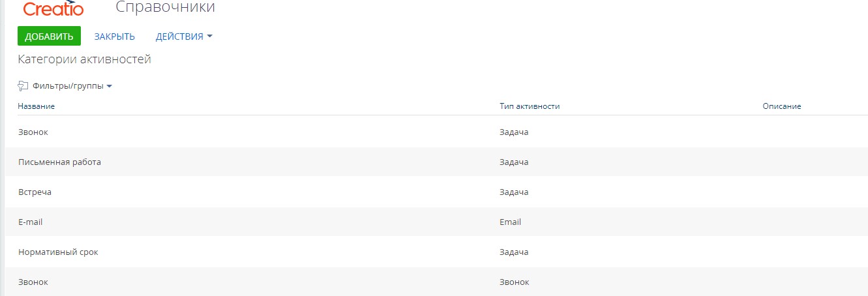Click the green ДОБАВИТЬ button
This screenshot has height=296, width=868.
49,37
